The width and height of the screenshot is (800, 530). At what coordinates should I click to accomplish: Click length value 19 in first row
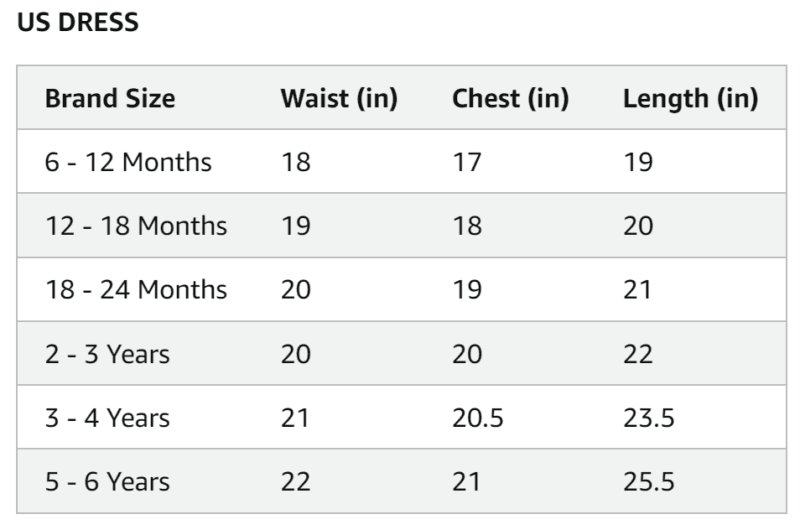(x=637, y=161)
